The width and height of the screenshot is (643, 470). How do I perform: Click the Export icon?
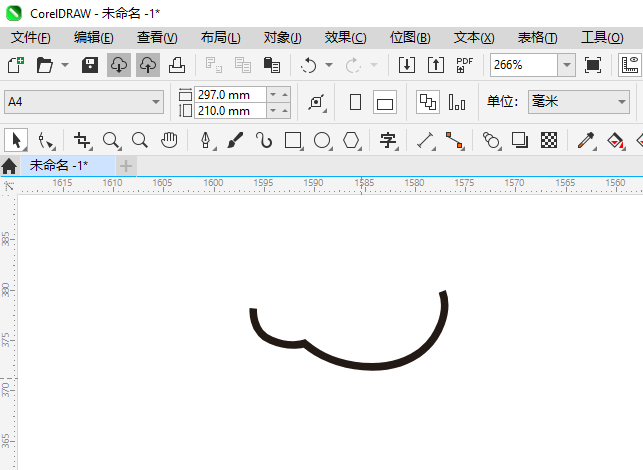(x=436, y=65)
